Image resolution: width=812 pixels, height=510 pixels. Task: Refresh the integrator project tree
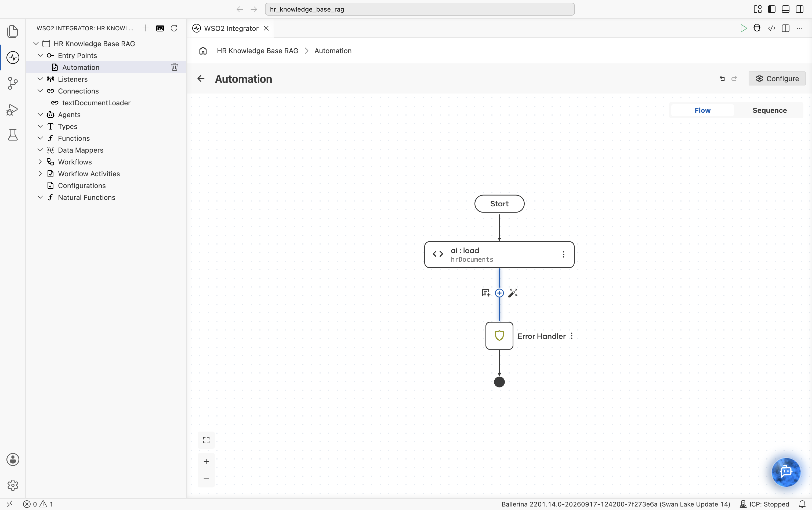tap(174, 28)
